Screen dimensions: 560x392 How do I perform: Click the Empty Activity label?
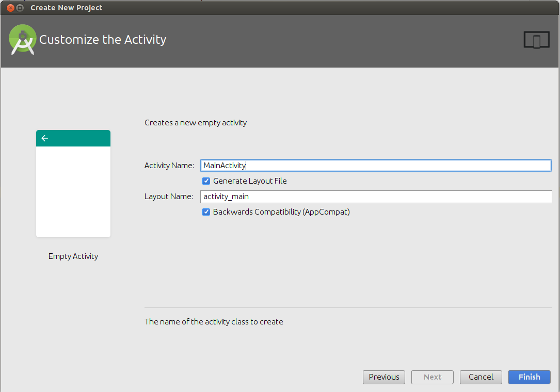click(x=73, y=256)
